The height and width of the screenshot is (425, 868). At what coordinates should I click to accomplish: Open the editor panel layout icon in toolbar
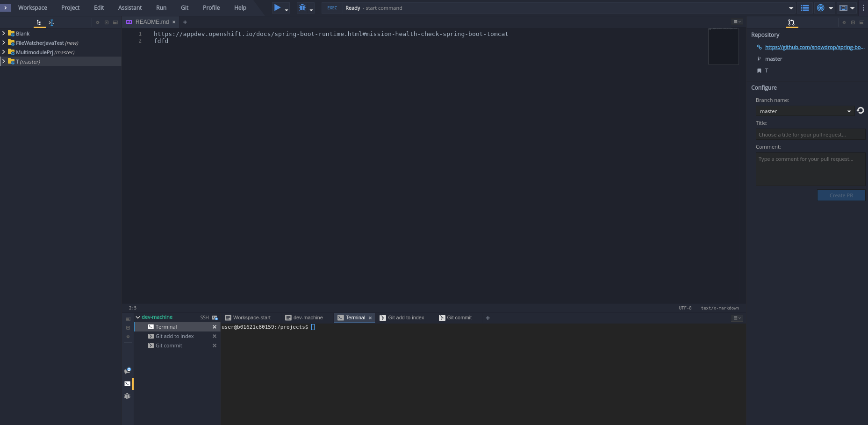[844, 8]
